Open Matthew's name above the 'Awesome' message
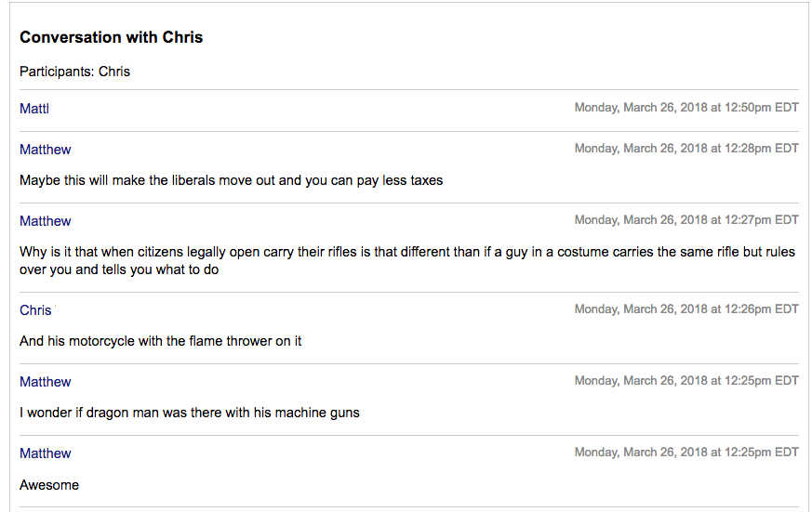Screen dimensions: 812x512 [x=45, y=453]
